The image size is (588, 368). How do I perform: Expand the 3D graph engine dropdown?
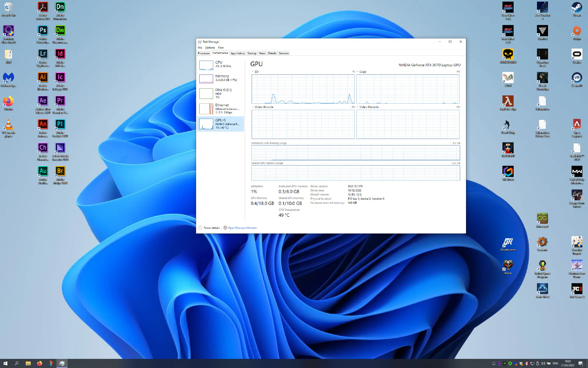(255, 72)
